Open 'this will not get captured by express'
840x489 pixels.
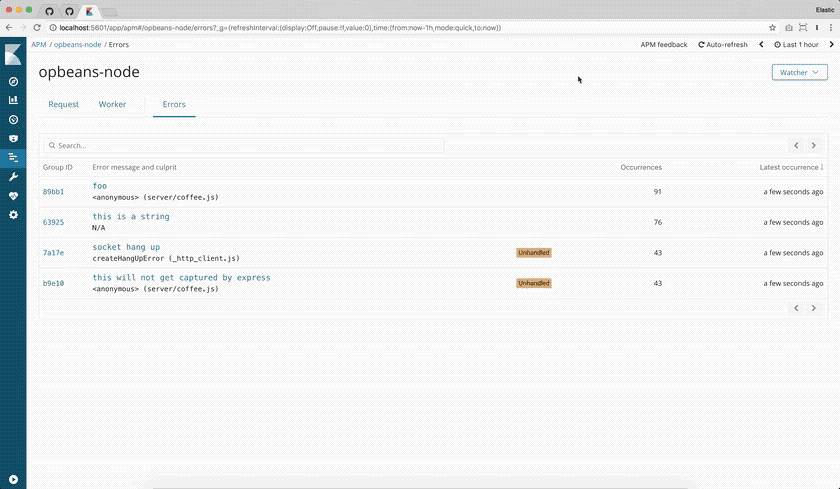(x=182, y=277)
